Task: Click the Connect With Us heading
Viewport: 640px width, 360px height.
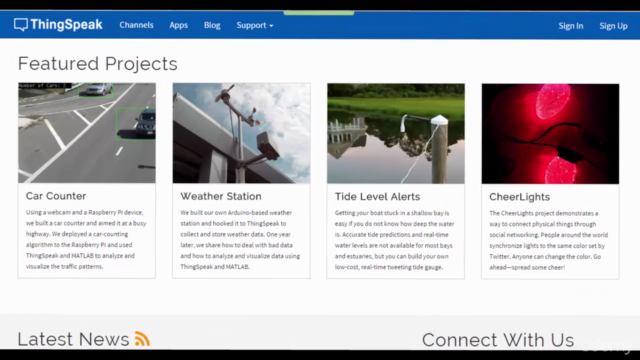Action: click(498, 340)
